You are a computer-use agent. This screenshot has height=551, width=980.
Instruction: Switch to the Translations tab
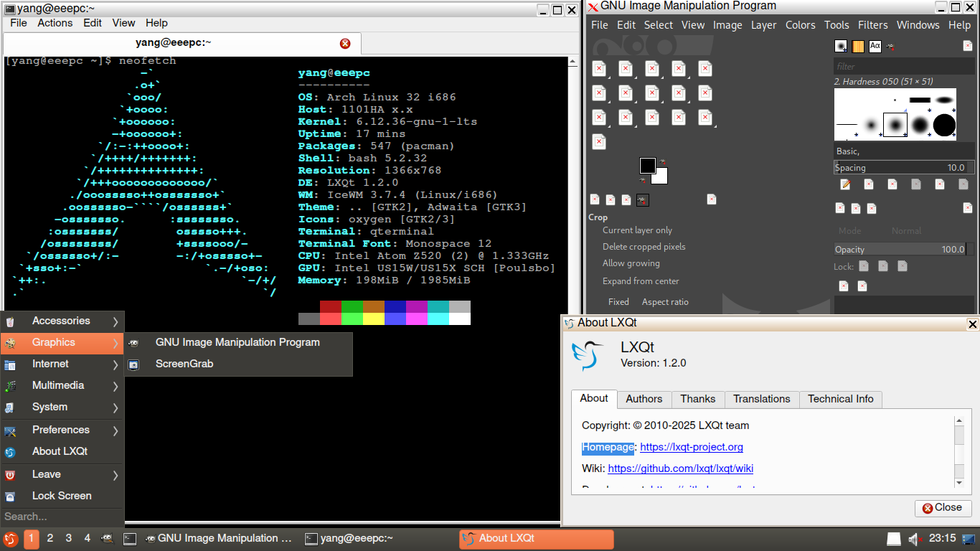761,399
